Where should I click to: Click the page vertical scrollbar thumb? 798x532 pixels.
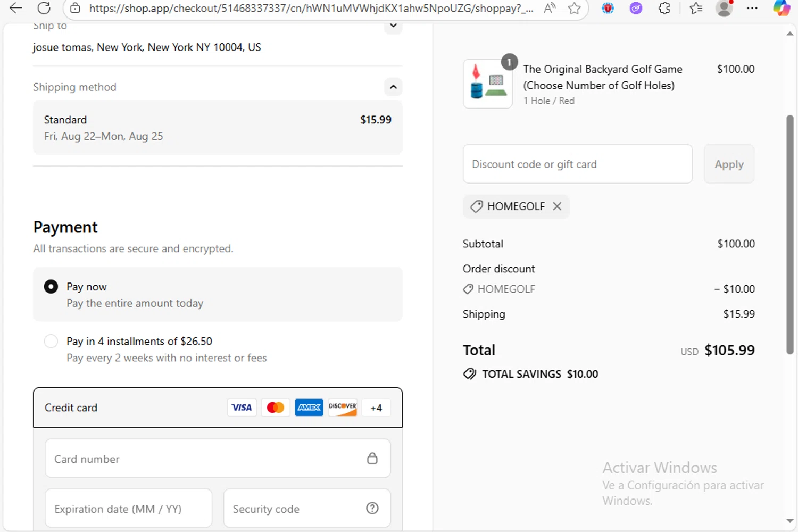tap(790, 234)
